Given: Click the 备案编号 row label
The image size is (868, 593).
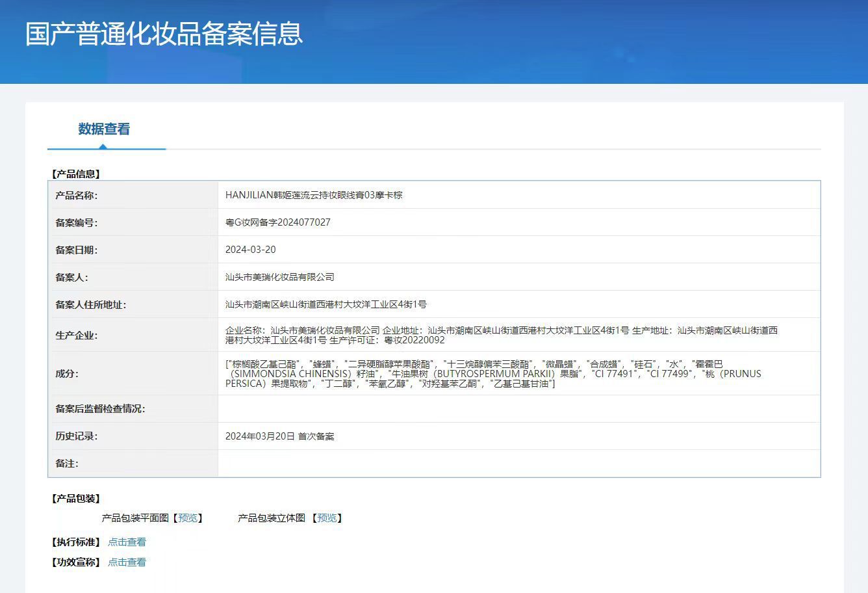Looking at the screenshot, I should [x=77, y=222].
